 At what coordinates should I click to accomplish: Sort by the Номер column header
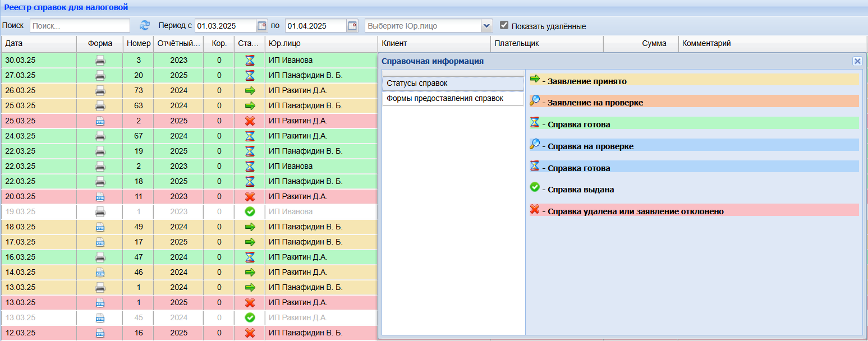[x=139, y=44]
